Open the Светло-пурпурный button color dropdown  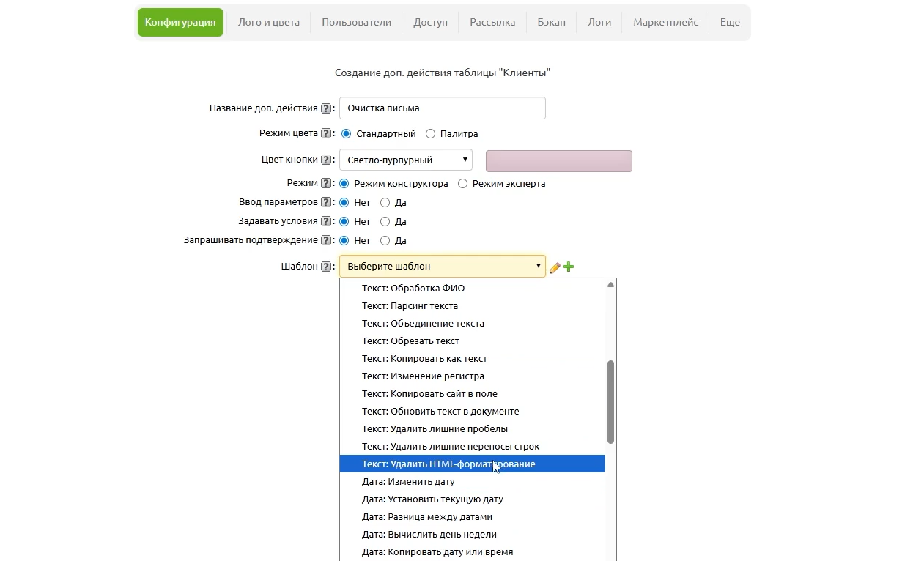click(405, 160)
